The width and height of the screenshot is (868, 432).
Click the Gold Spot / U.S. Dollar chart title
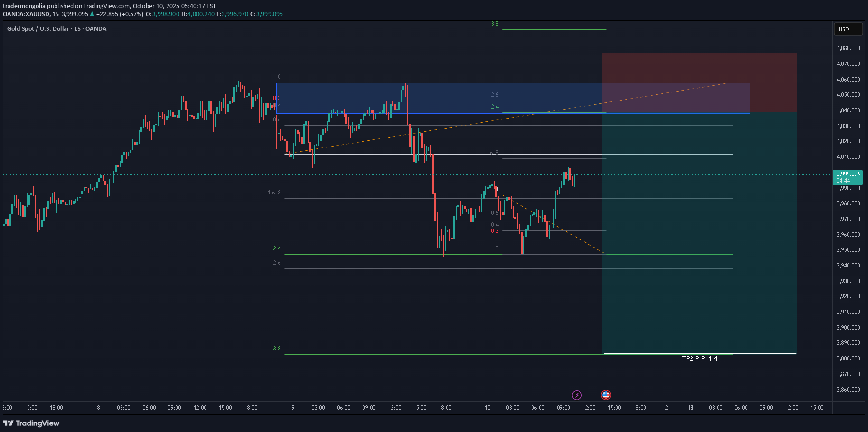[x=56, y=29]
